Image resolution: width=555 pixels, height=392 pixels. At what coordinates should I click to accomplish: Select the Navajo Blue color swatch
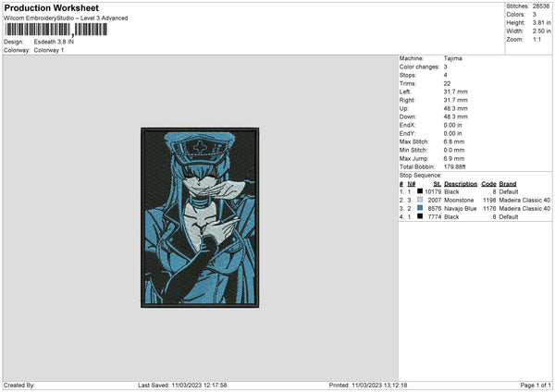420,208
